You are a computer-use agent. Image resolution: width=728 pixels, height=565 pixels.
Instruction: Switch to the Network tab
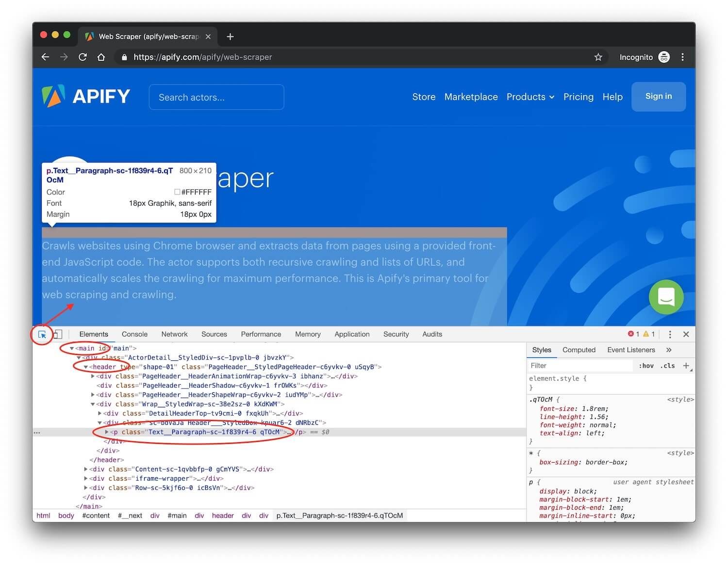coord(174,334)
